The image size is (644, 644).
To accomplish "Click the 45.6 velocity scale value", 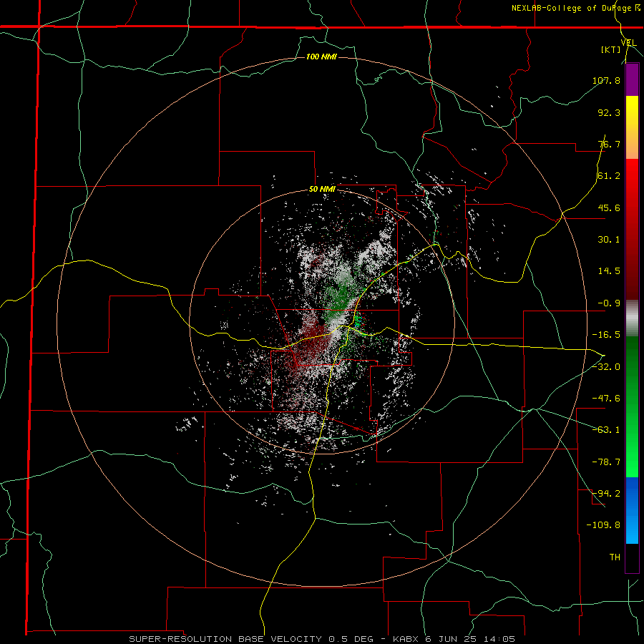I will (x=609, y=208).
